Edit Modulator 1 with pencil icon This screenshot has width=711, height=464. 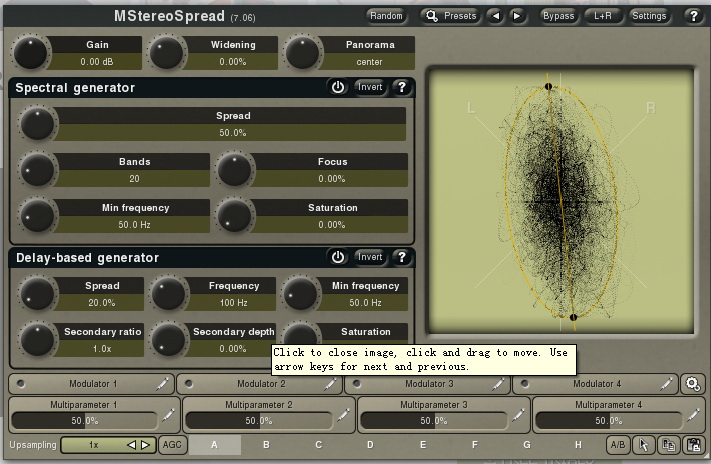pos(162,384)
